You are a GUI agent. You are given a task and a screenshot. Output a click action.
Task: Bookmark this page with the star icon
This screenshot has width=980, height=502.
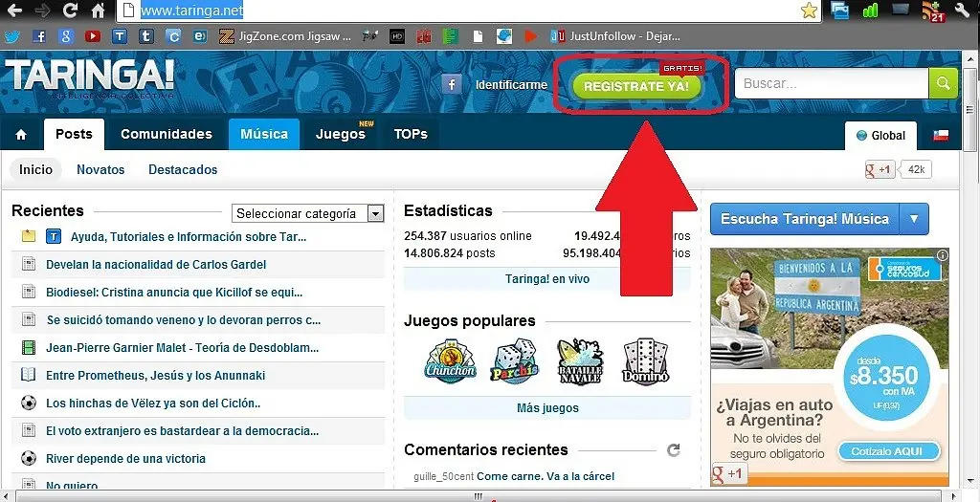click(809, 10)
